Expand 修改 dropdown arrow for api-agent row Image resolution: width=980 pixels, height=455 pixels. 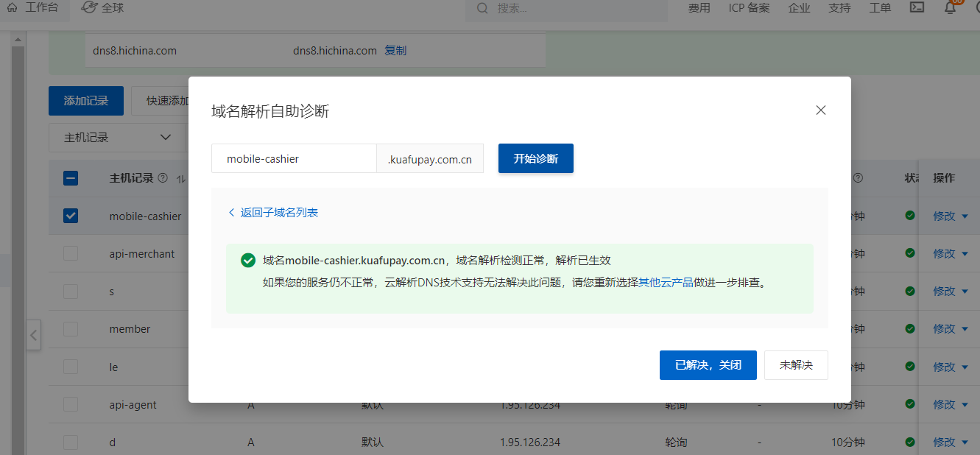965,405
